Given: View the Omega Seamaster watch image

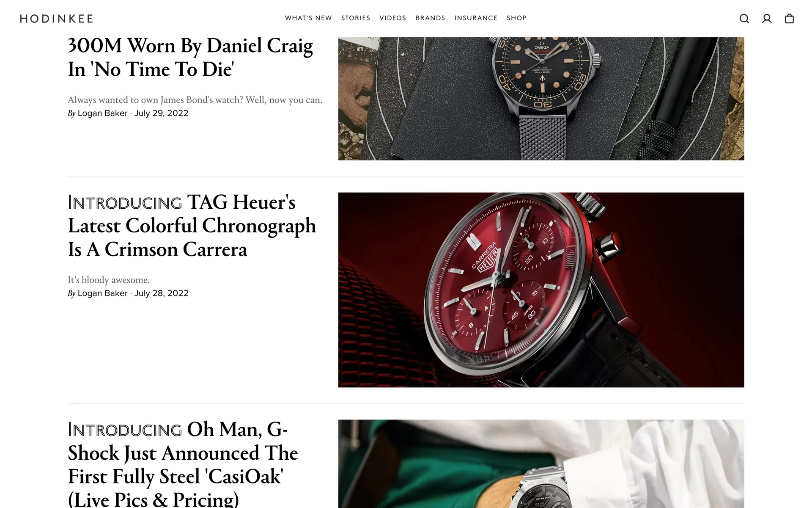Looking at the screenshot, I should [541, 99].
